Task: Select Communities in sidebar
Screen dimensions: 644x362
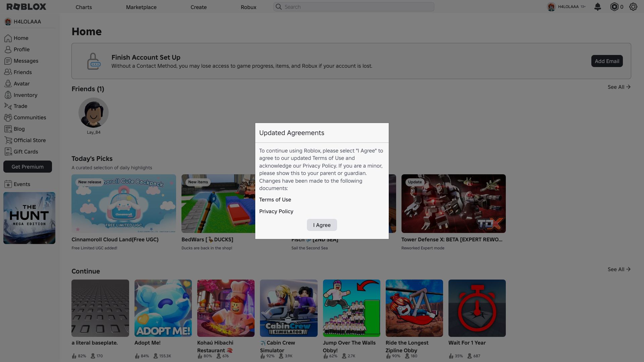Action: (30, 118)
